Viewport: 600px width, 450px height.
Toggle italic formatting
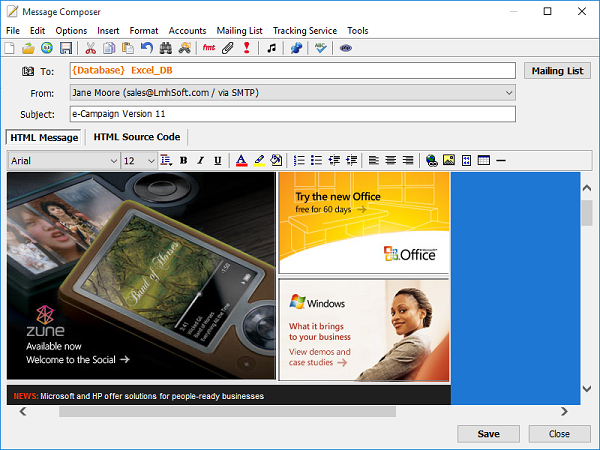pos(201,160)
